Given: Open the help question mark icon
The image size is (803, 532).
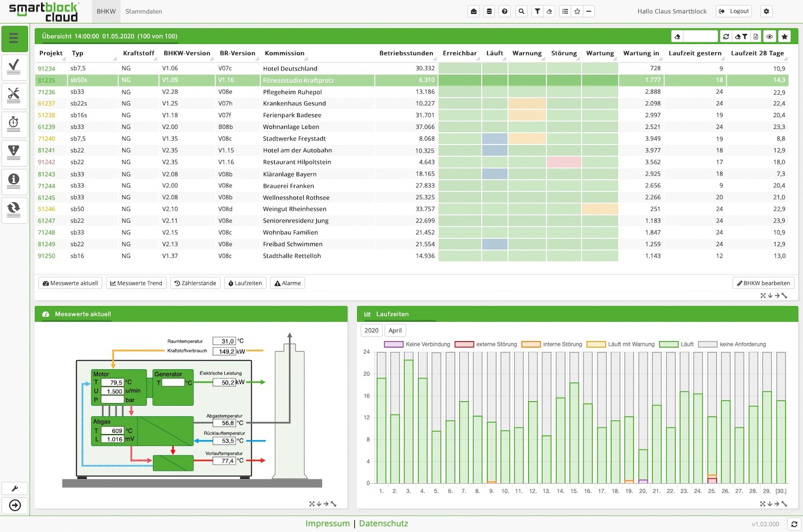Looking at the screenshot, I should 505,11.
